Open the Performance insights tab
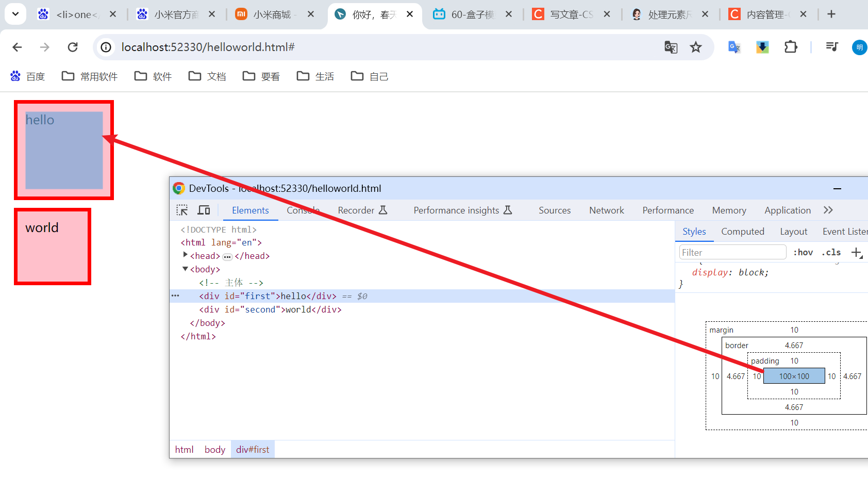868x492 pixels. 463,210
